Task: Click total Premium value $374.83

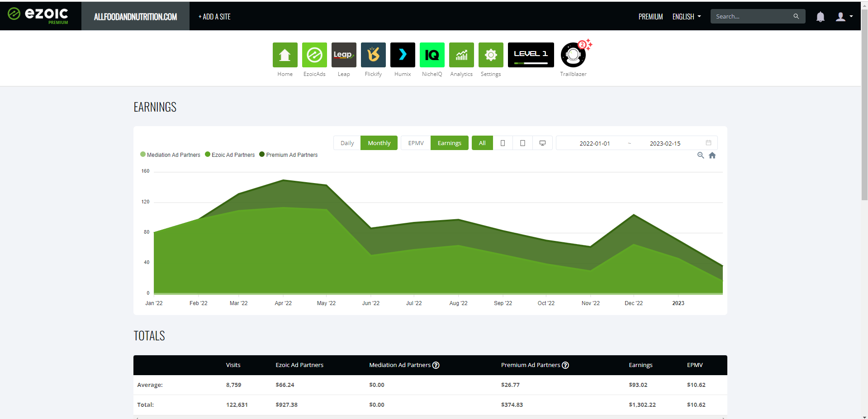Action: 512,405
